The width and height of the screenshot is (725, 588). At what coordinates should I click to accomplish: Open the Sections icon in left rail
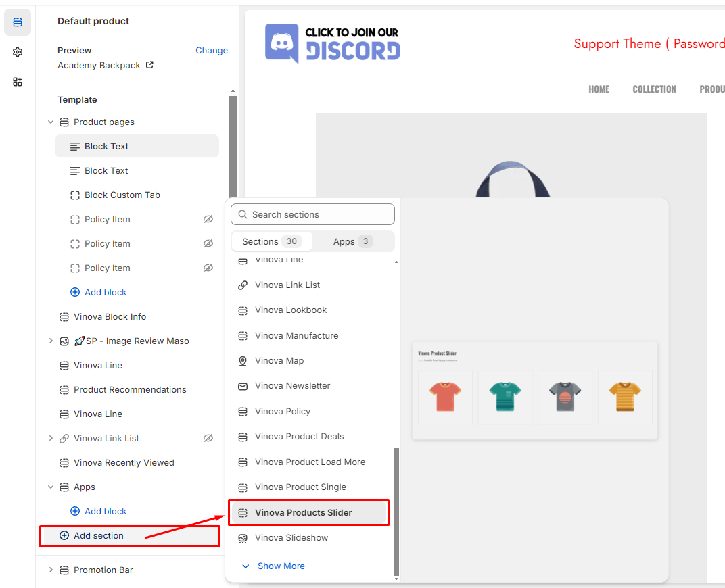click(x=18, y=22)
